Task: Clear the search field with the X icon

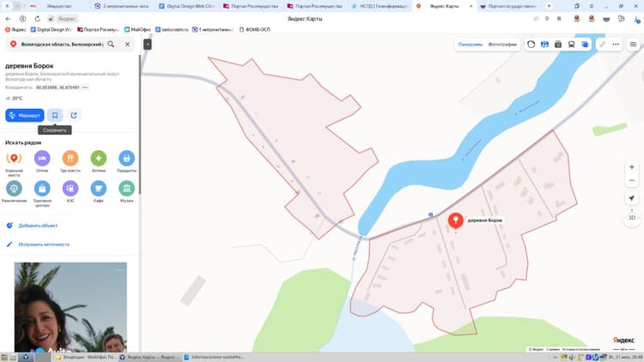Action: (127, 44)
